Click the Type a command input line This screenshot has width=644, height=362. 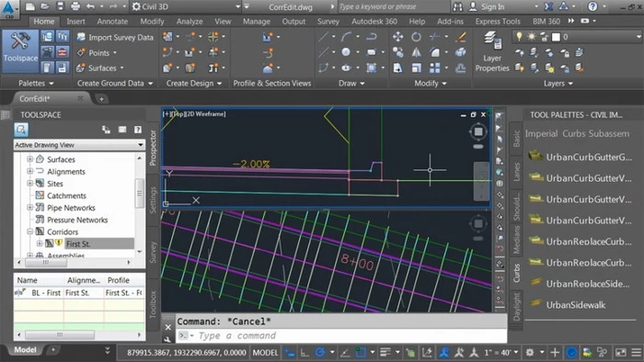tap(341, 335)
